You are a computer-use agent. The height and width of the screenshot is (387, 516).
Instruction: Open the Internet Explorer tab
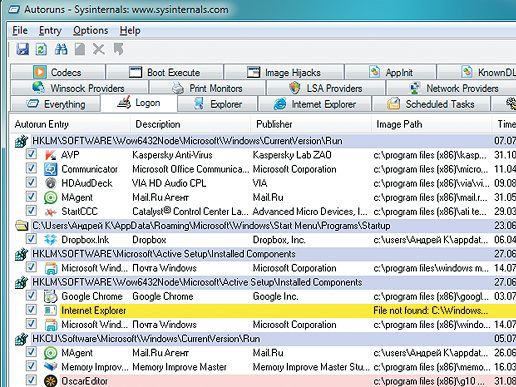click(315, 104)
